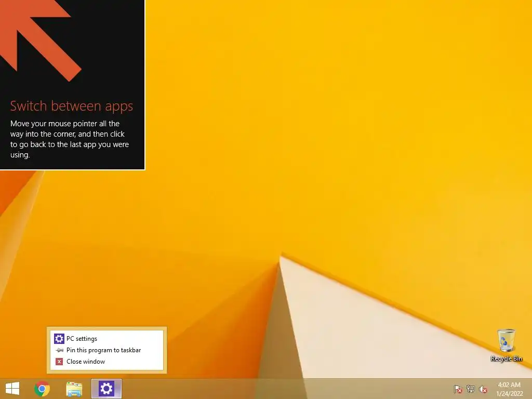Choose PC settings in the jump list
This screenshot has width=532, height=399.
click(107, 339)
